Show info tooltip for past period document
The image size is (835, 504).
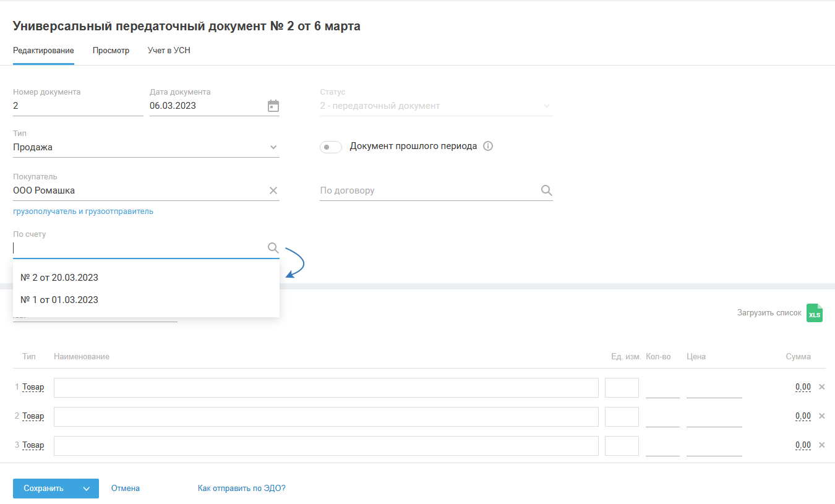(488, 147)
